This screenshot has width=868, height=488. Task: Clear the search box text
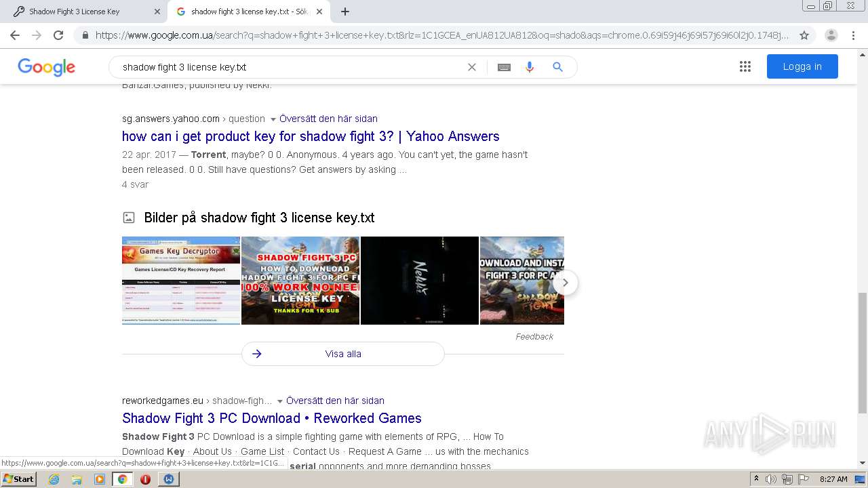point(472,67)
